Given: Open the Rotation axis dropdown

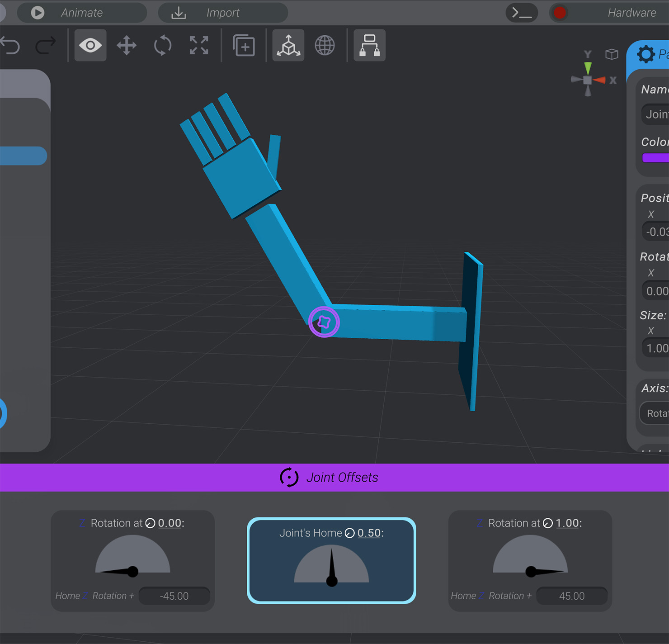Looking at the screenshot, I should (659, 413).
